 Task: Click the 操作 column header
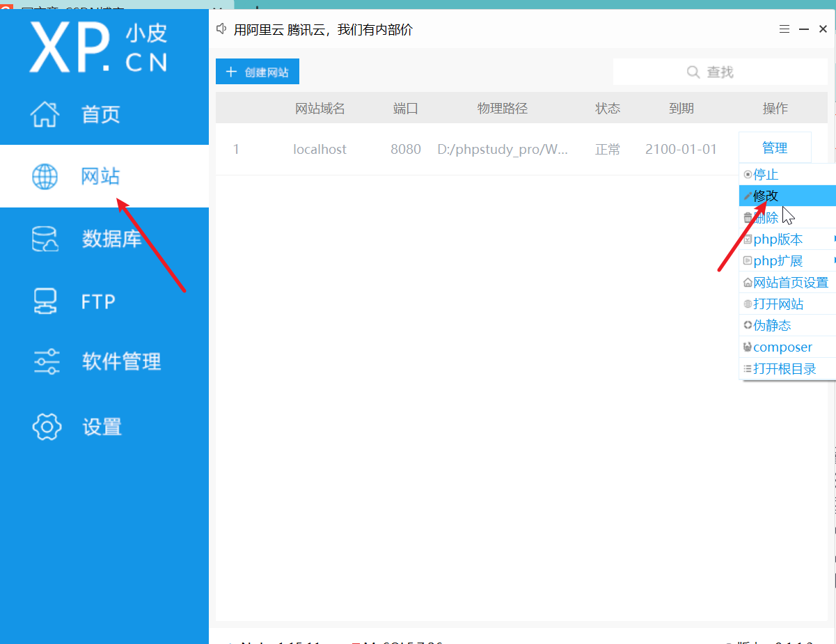click(x=775, y=109)
